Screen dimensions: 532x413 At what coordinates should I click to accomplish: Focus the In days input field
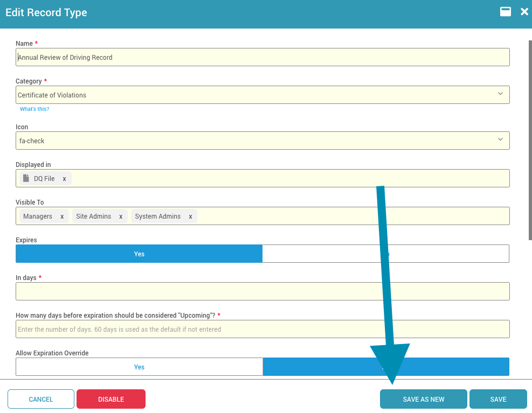coord(262,291)
